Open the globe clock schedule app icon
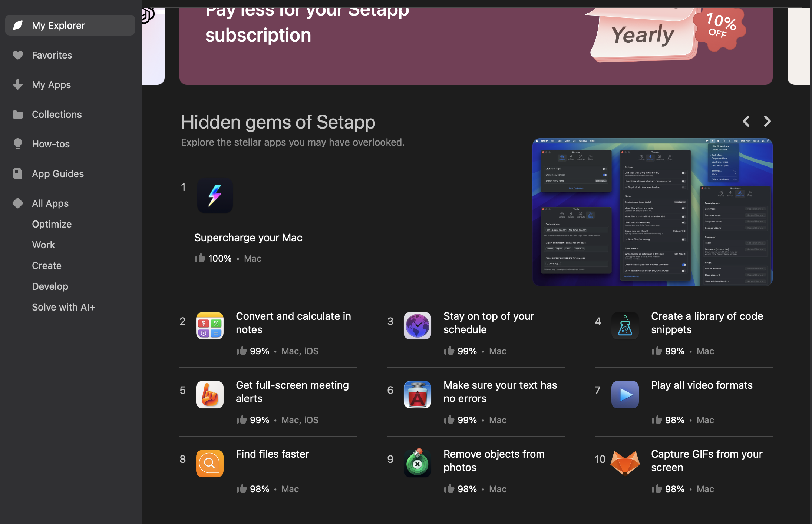 tap(417, 326)
